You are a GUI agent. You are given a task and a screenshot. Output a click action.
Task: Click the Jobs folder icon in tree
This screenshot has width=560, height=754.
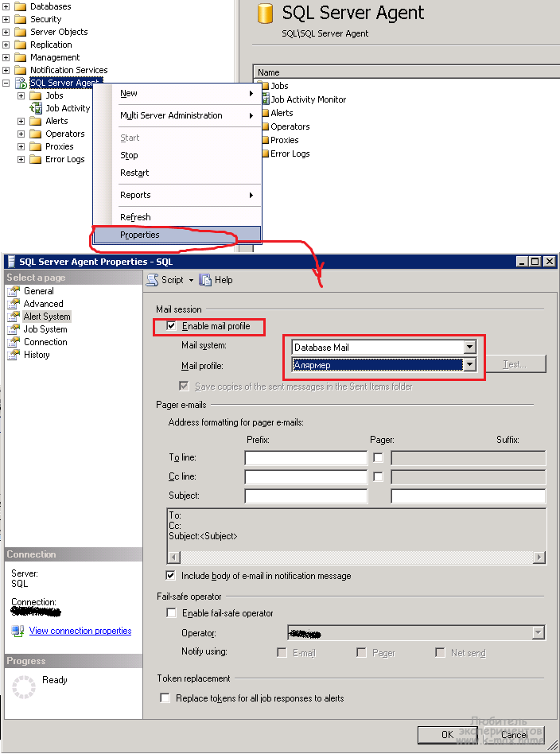[x=36, y=95]
